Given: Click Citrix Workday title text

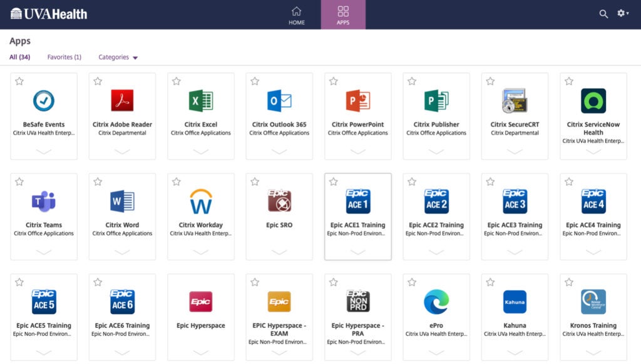Looking at the screenshot, I should (x=201, y=225).
